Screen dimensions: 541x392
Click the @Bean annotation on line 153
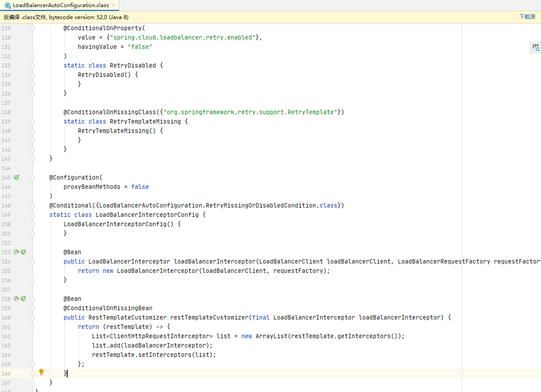(72, 252)
